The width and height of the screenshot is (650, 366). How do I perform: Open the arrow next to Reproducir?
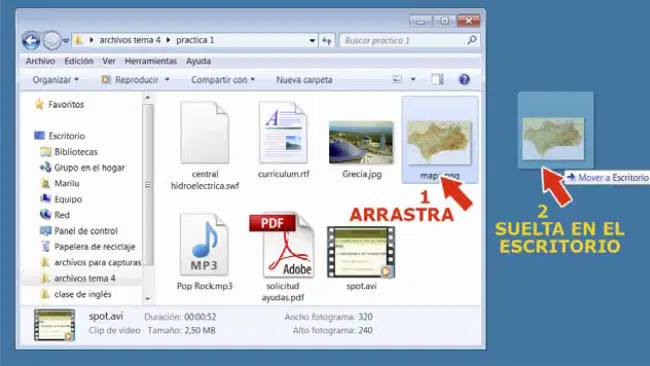pyautogui.click(x=167, y=80)
